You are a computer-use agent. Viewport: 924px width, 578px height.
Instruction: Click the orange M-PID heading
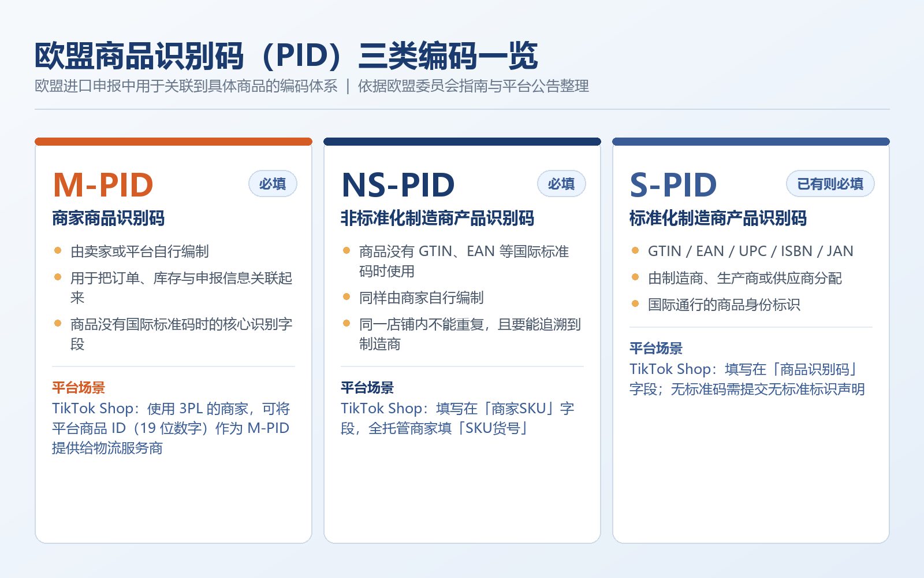coord(103,184)
